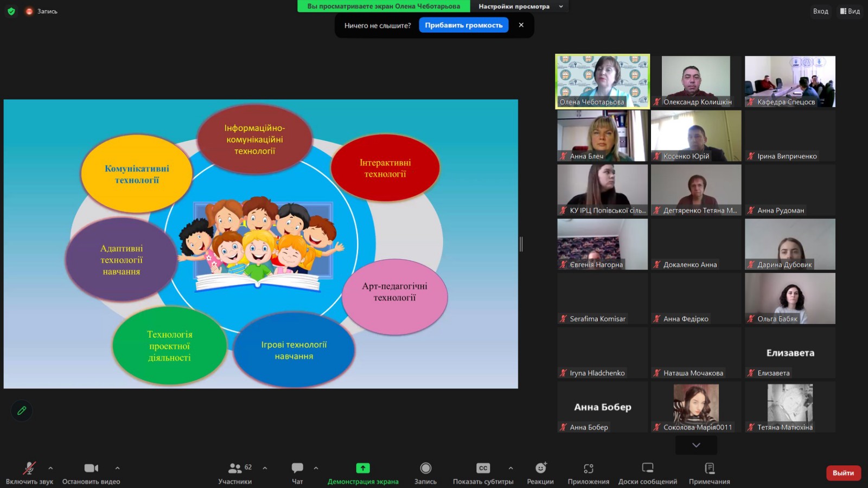The width and height of the screenshot is (868, 488).
Task: Click the green Share Screen icon
Action: [362, 468]
